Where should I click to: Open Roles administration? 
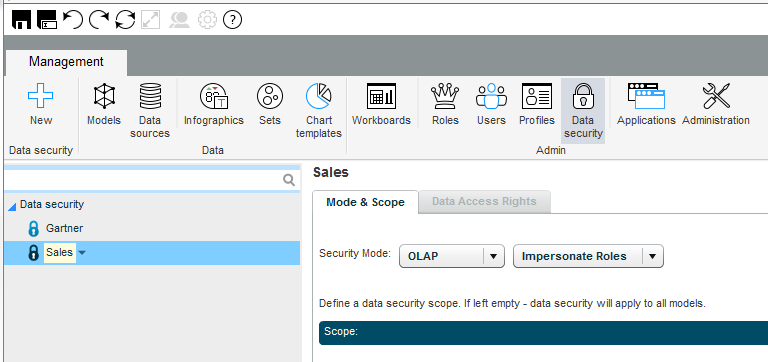445,104
